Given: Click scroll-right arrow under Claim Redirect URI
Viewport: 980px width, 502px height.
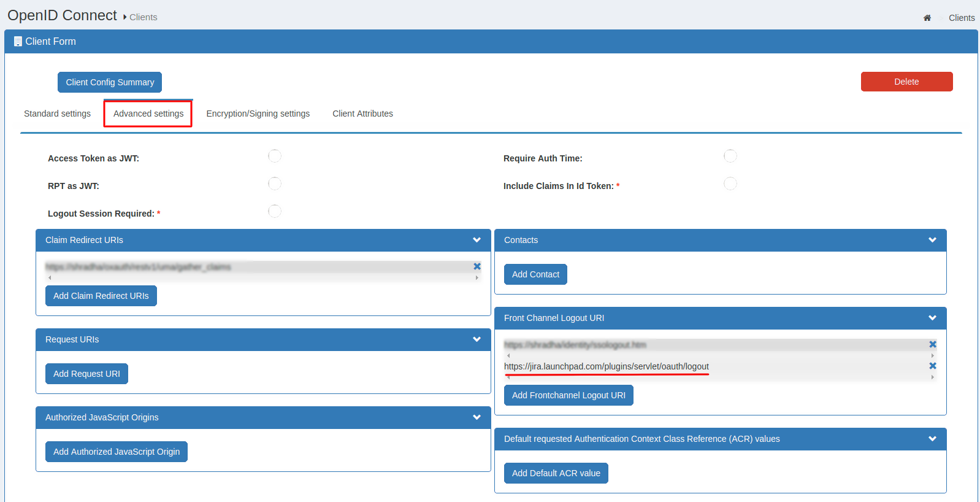Looking at the screenshot, I should coord(477,278).
